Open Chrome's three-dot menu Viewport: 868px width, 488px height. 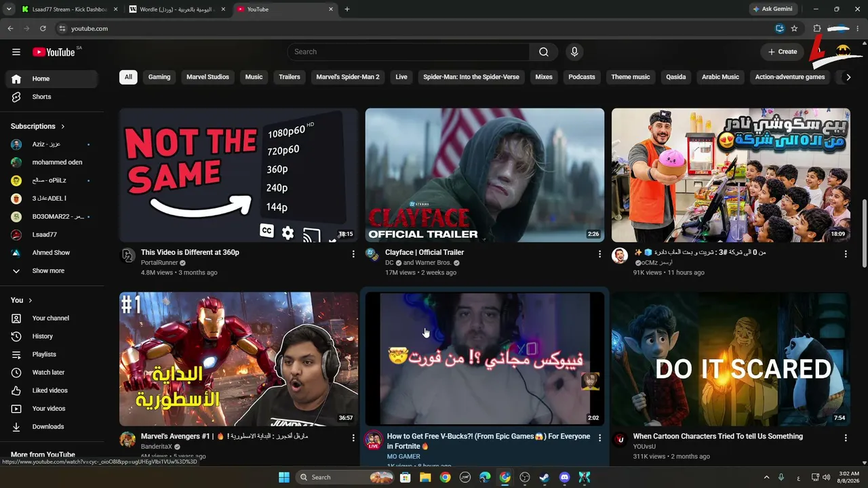[x=859, y=28]
